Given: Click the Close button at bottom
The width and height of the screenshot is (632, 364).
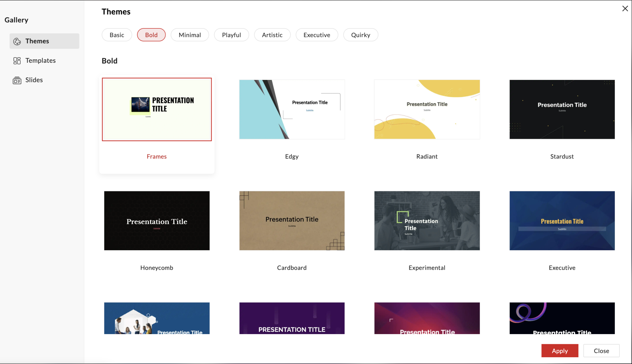Looking at the screenshot, I should pyautogui.click(x=601, y=351).
